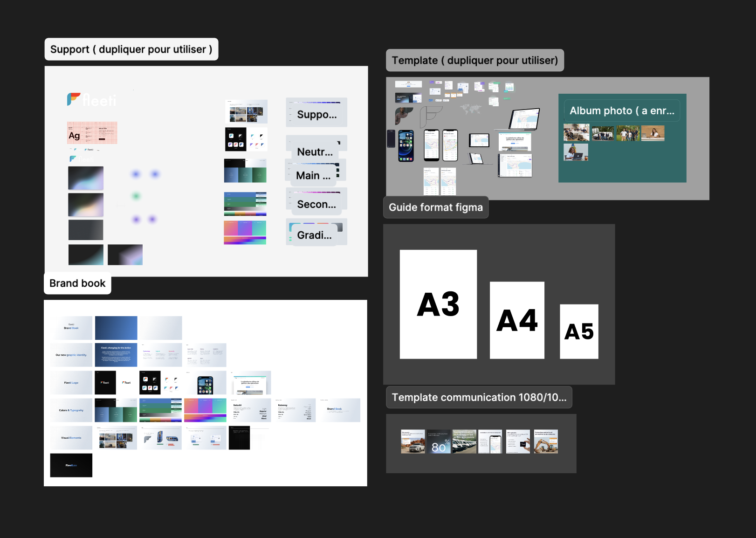
Task: Select the woman with laptop photo
Action: click(x=576, y=152)
